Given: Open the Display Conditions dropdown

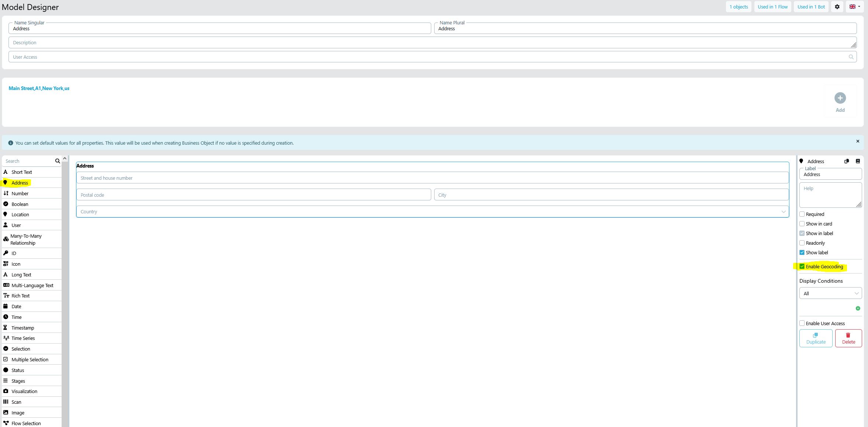Looking at the screenshot, I should [830, 293].
